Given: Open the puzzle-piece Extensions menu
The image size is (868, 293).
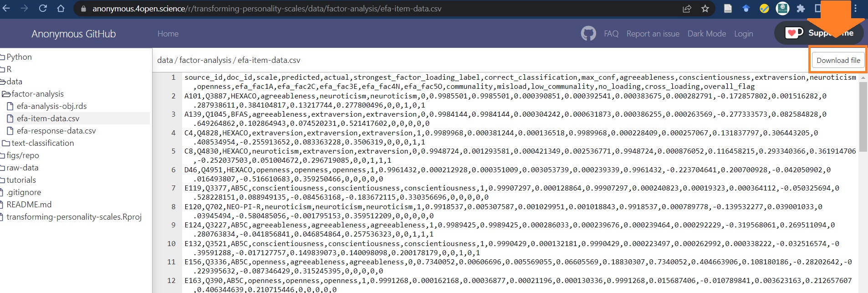Looking at the screenshot, I should tap(801, 9).
